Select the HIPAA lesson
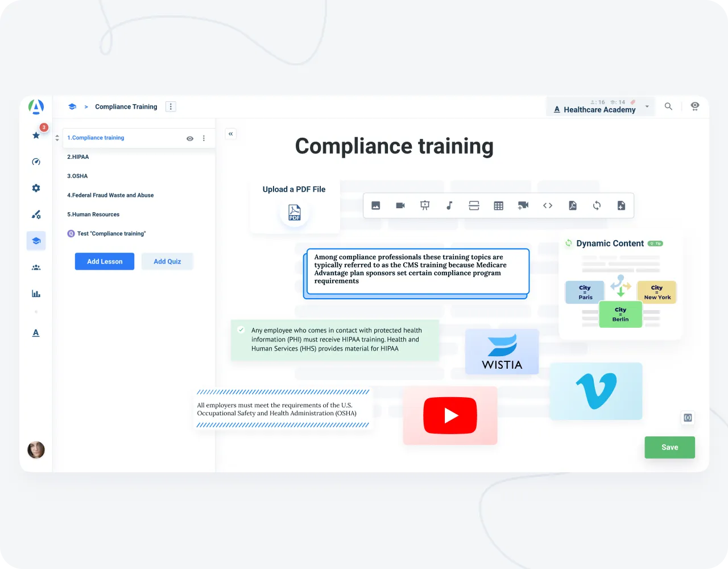Screen dimensions: 728x569 coord(78,157)
